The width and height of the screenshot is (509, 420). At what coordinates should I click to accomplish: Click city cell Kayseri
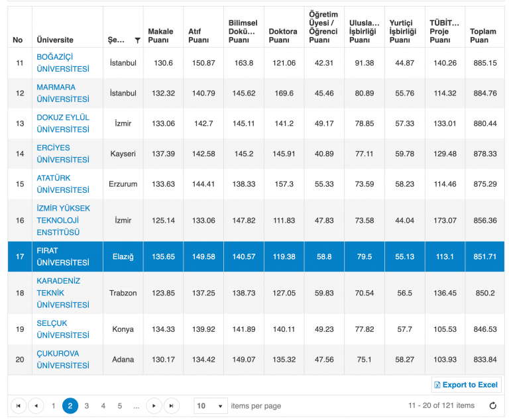click(x=123, y=154)
